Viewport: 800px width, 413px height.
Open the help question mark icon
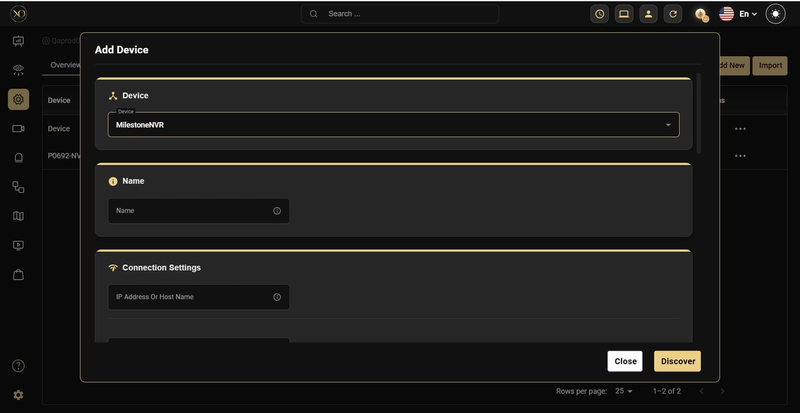tap(18, 366)
